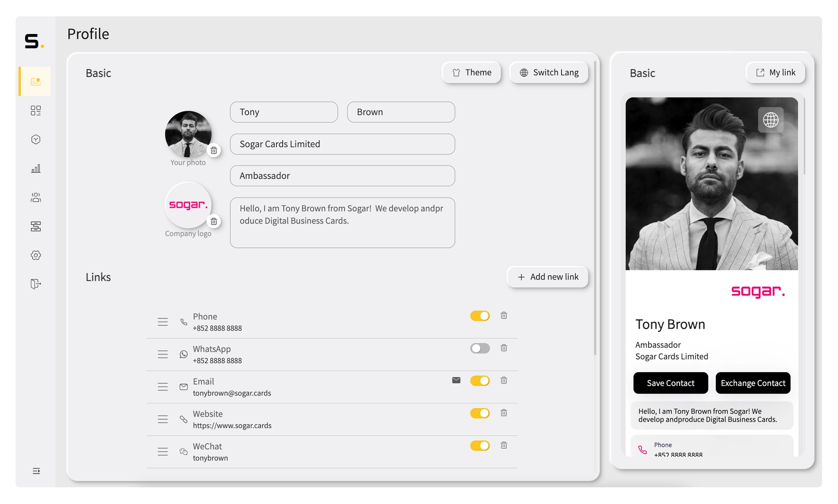Open the analytics bar chart icon
This screenshot has height=504, width=838.
click(x=36, y=168)
